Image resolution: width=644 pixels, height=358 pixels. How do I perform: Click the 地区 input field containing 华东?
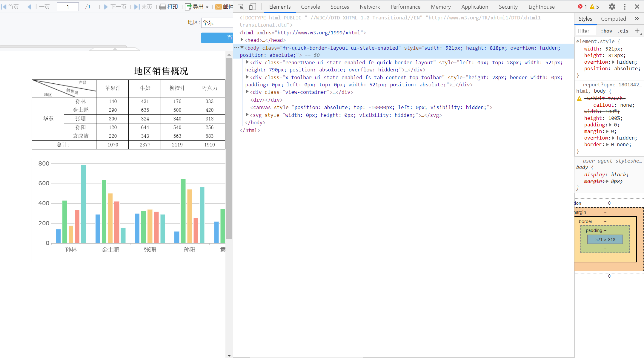pos(217,23)
